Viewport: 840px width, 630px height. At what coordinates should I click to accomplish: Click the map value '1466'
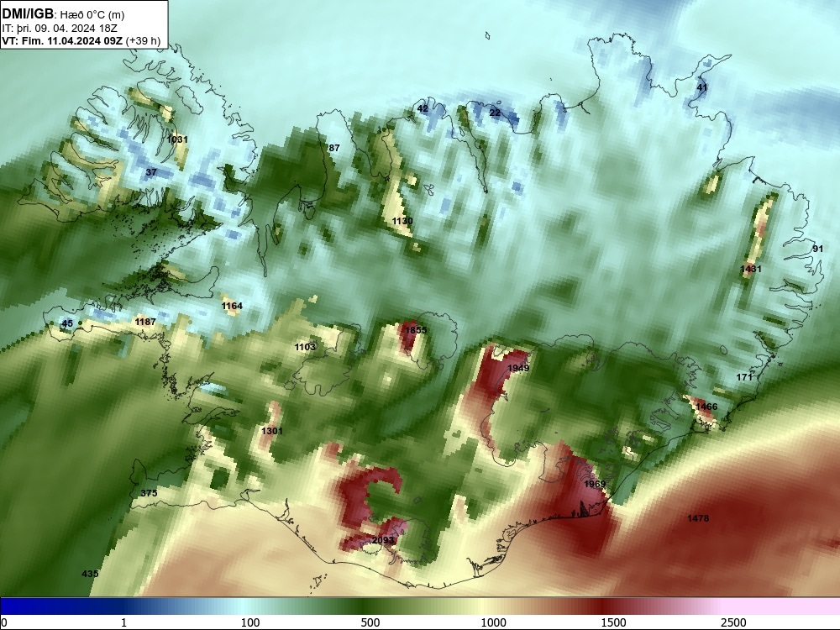tap(706, 407)
